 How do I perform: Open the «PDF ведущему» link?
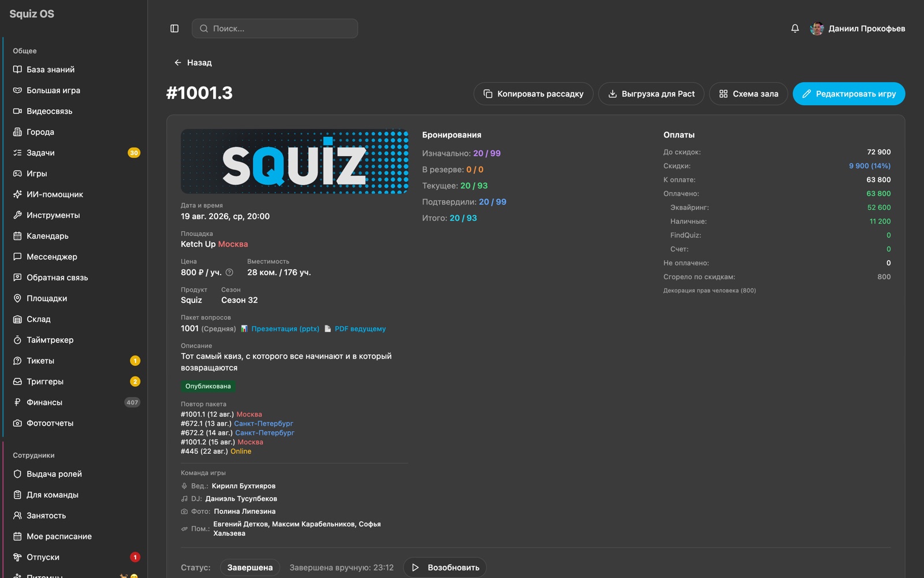tap(360, 329)
